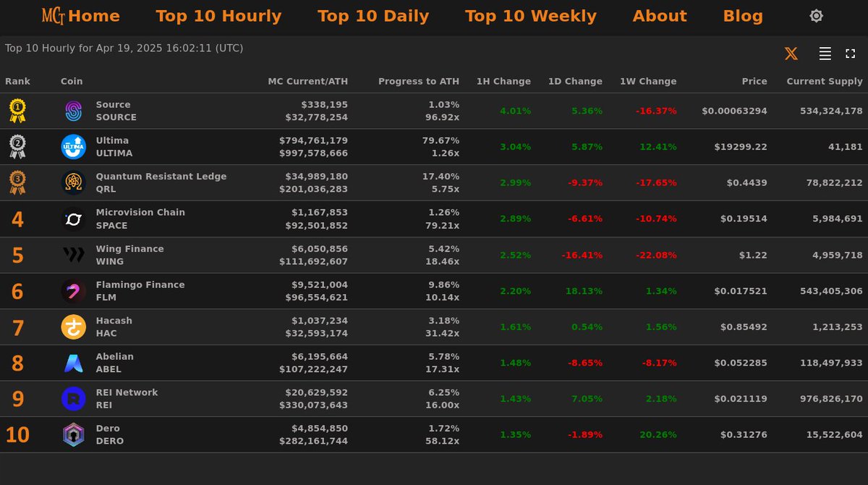The width and height of the screenshot is (868, 485).
Task: Open the Top 10 Daily page
Action: [373, 16]
